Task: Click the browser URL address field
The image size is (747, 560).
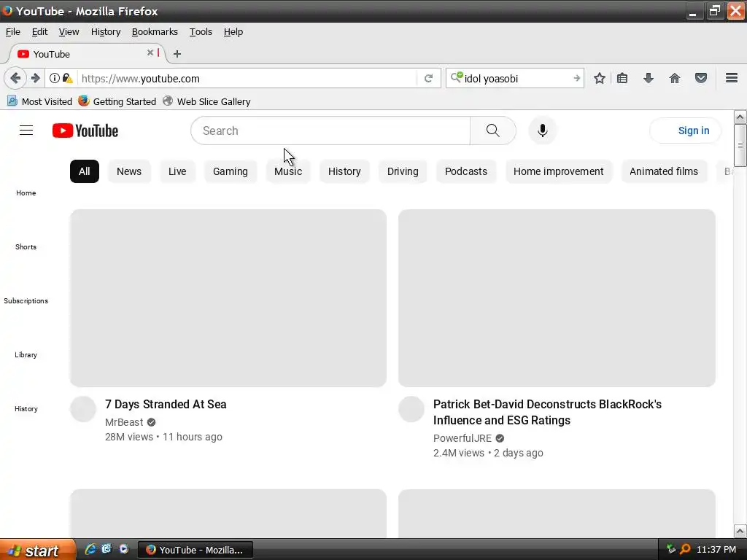Action: [248, 79]
